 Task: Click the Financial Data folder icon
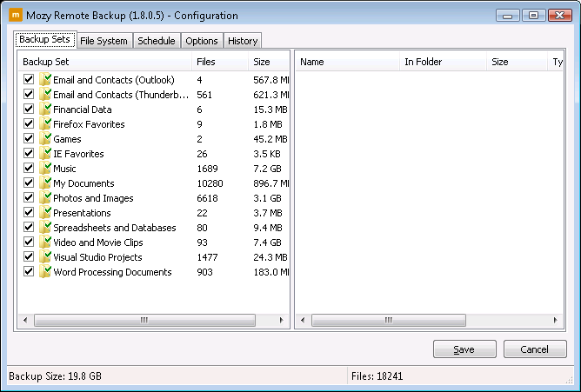(x=45, y=110)
